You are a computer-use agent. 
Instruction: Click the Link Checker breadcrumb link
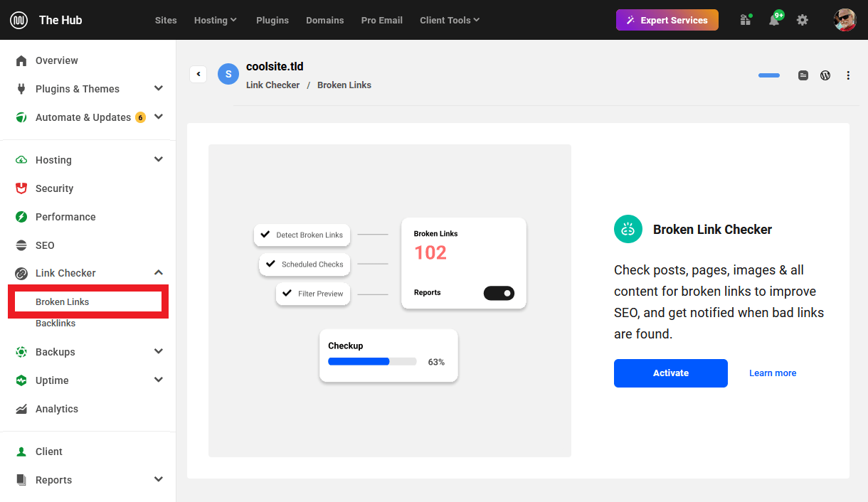pyautogui.click(x=273, y=85)
